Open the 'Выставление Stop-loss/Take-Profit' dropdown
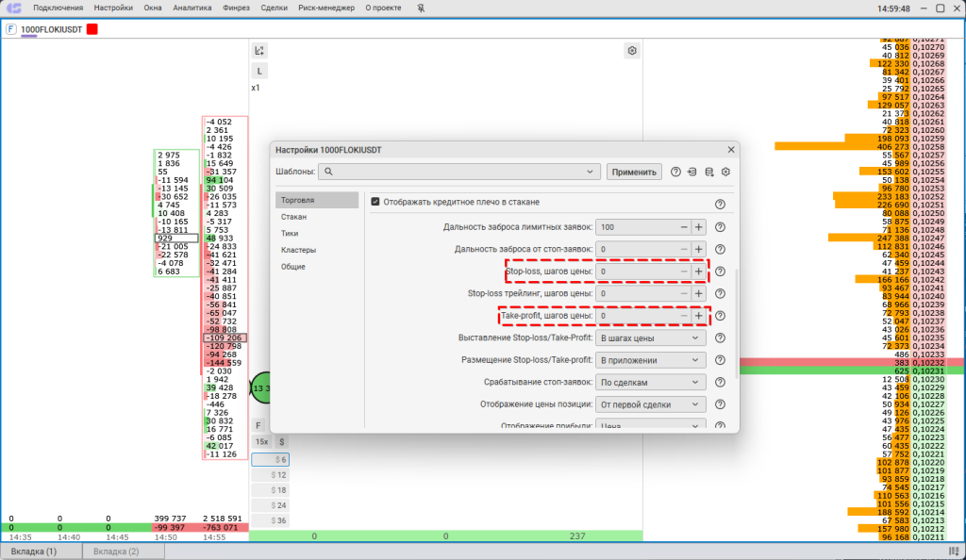 (650, 338)
